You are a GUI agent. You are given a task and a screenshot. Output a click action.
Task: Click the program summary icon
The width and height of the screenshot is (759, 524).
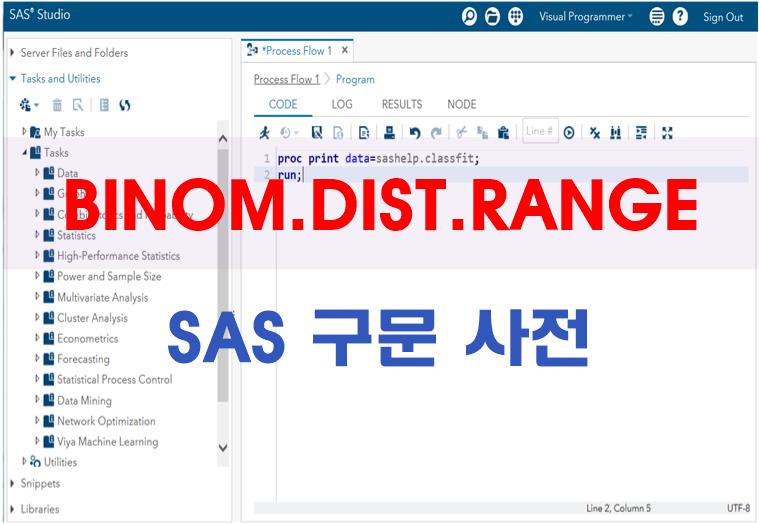pos(364,132)
